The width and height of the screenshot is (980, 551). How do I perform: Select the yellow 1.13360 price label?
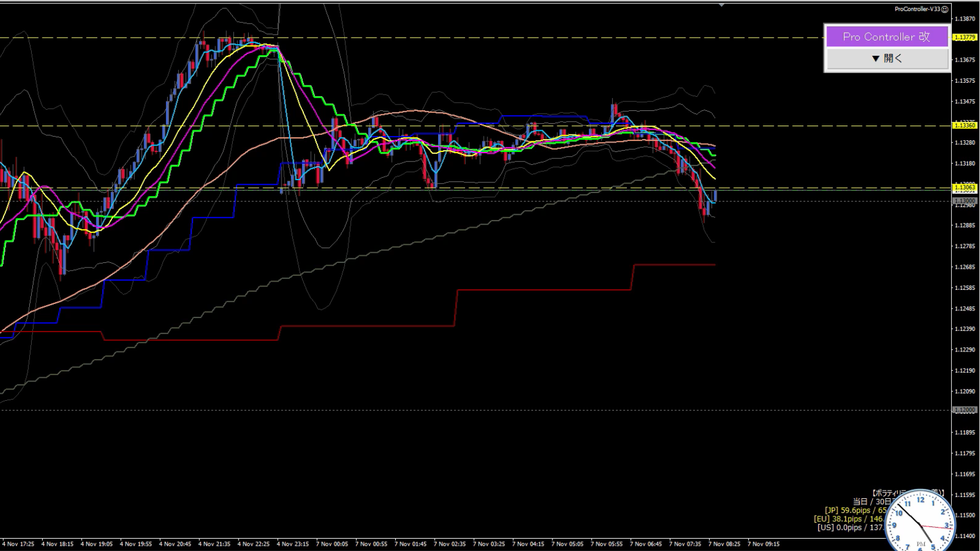964,126
